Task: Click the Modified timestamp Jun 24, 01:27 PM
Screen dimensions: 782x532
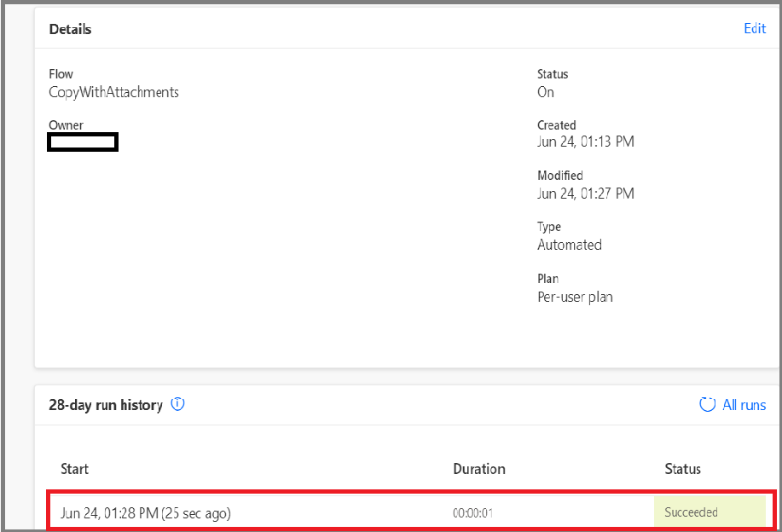Action: [586, 193]
